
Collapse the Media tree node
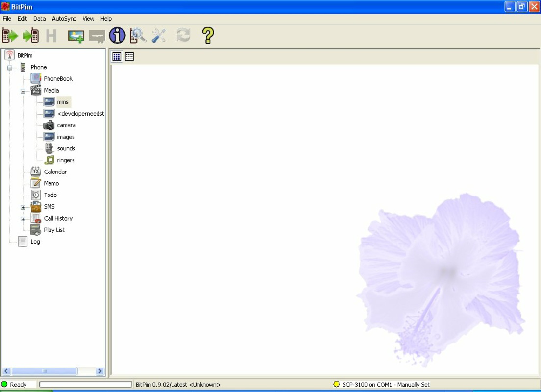point(23,91)
